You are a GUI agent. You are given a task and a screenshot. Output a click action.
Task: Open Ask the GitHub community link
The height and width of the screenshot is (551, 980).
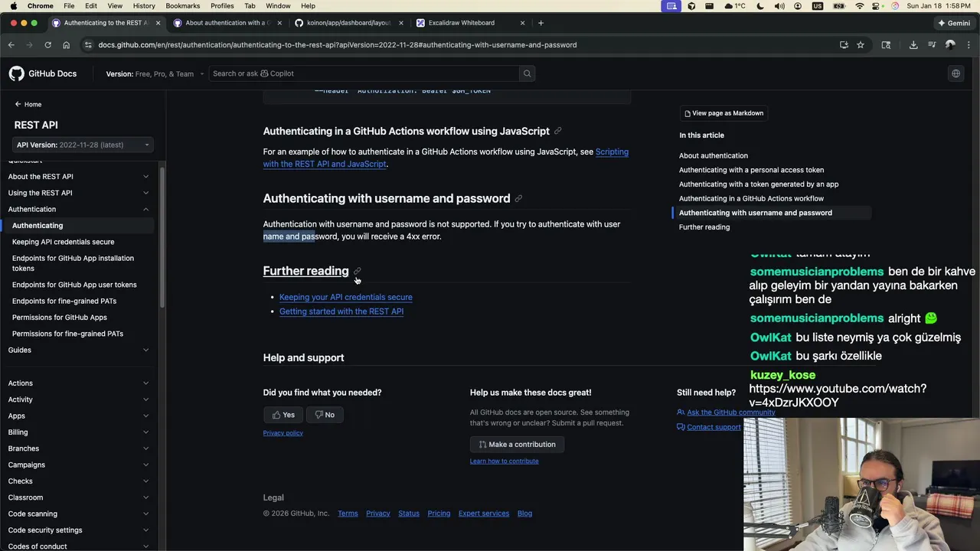(731, 412)
